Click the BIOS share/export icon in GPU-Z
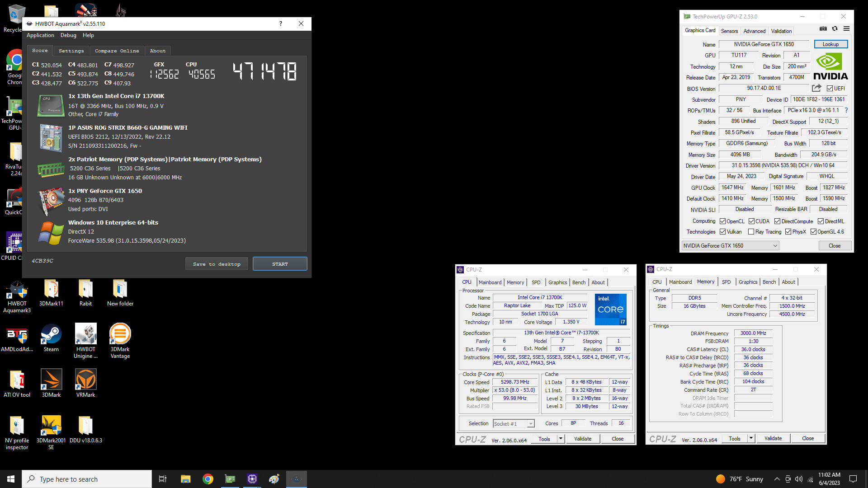Screen dimensions: 868x488 pos(816,88)
